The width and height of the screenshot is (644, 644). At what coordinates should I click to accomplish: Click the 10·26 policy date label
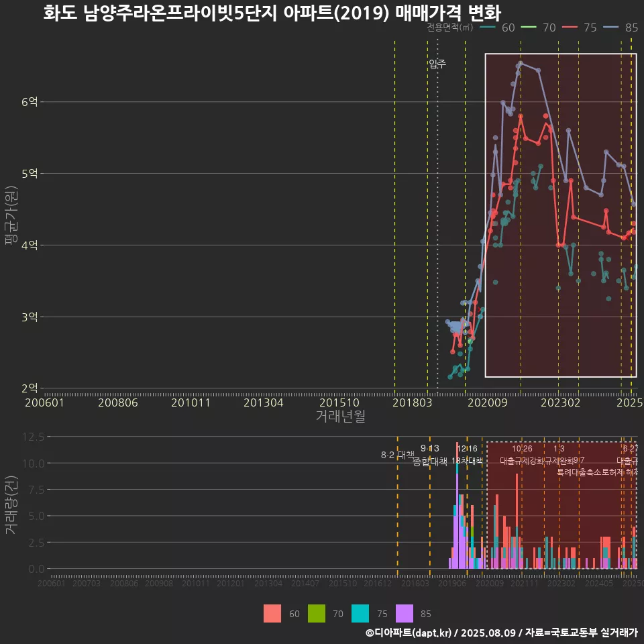pyautogui.click(x=522, y=449)
